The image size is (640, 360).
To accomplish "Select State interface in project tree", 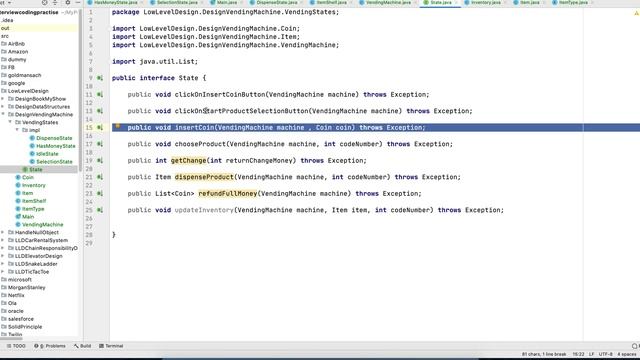I will coord(32,169).
